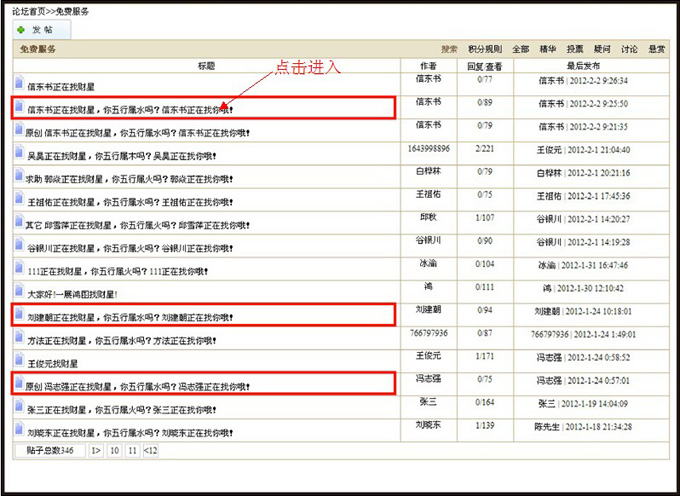The width and height of the screenshot is (680, 496).
Task: Select the 投票 filter
Action: [x=575, y=49]
